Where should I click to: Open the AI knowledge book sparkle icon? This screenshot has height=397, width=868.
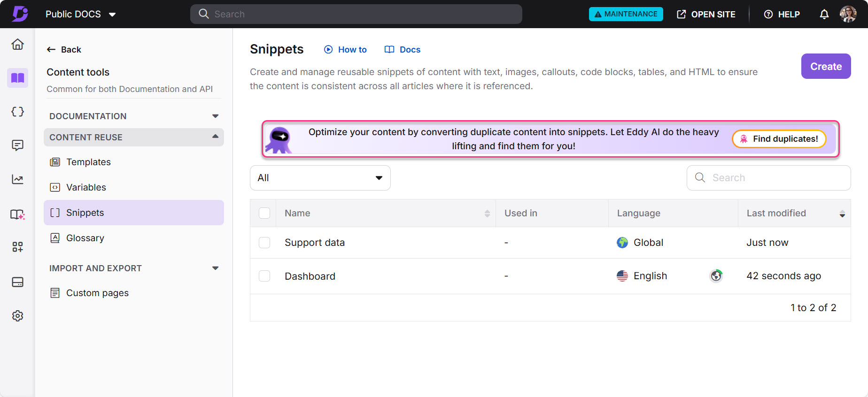click(x=17, y=214)
